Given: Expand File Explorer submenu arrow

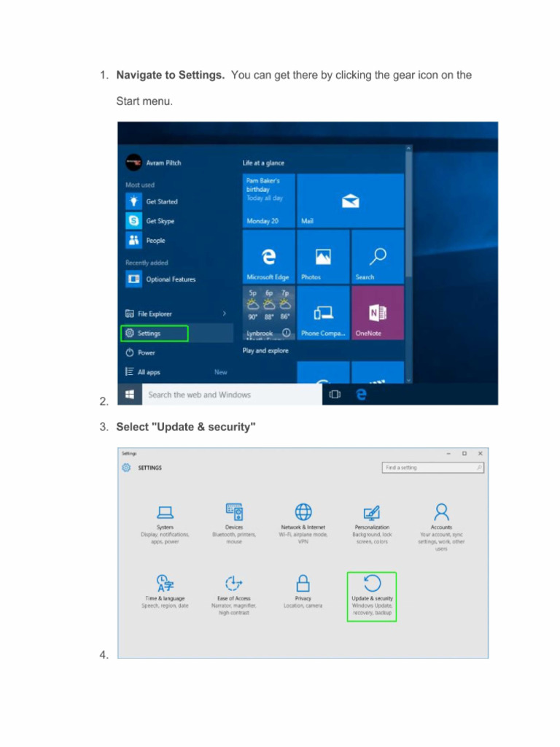Looking at the screenshot, I should 225,314.
